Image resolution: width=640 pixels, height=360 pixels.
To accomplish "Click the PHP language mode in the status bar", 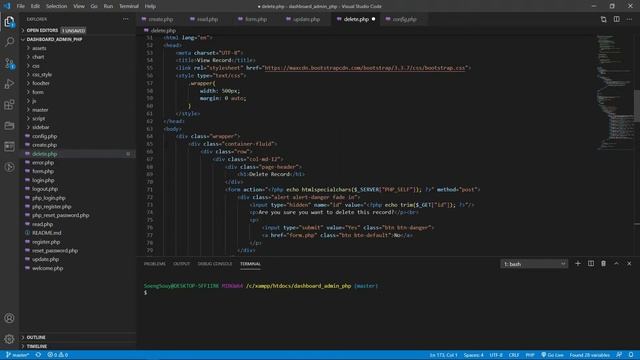I will [x=530, y=355].
